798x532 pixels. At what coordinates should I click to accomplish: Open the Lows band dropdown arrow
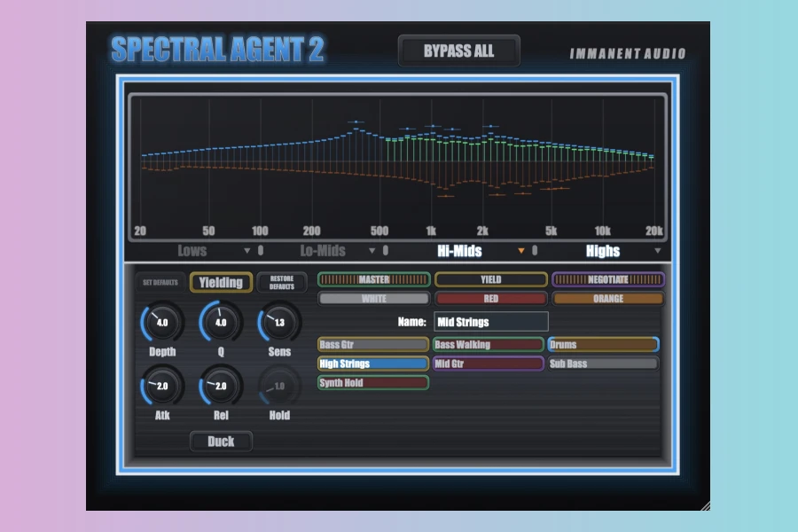246,251
